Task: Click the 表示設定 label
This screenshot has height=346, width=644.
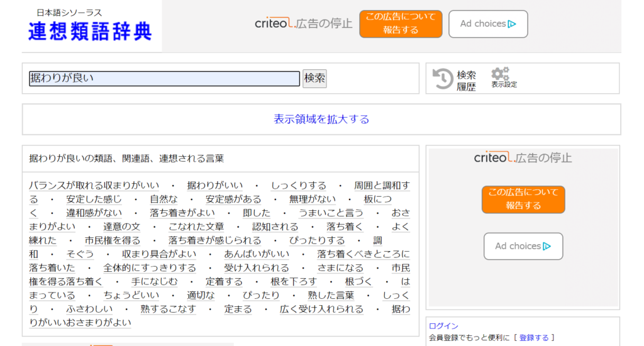Action: (504, 85)
